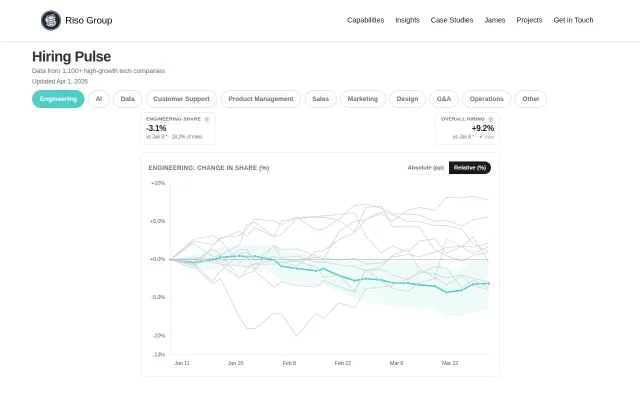The width and height of the screenshot is (640, 400).
Task: Select the Relative (%) chart mode
Action: pyautogui.click(x=470, y=168)
